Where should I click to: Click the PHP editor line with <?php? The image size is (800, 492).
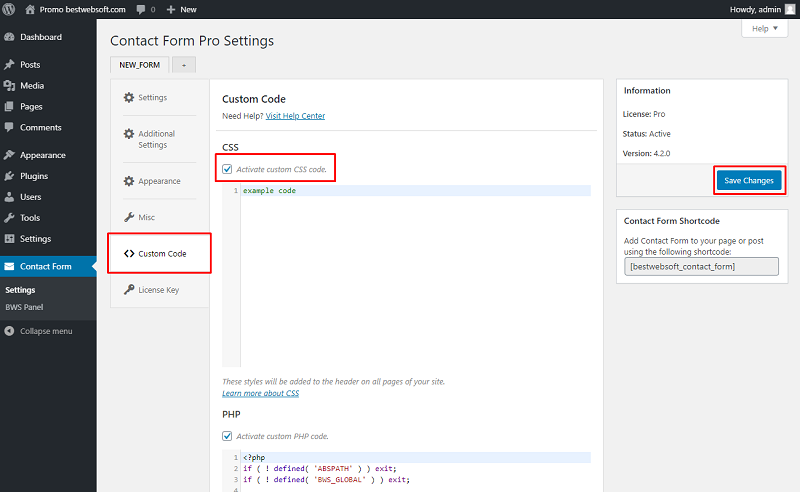tap(416, 457)
